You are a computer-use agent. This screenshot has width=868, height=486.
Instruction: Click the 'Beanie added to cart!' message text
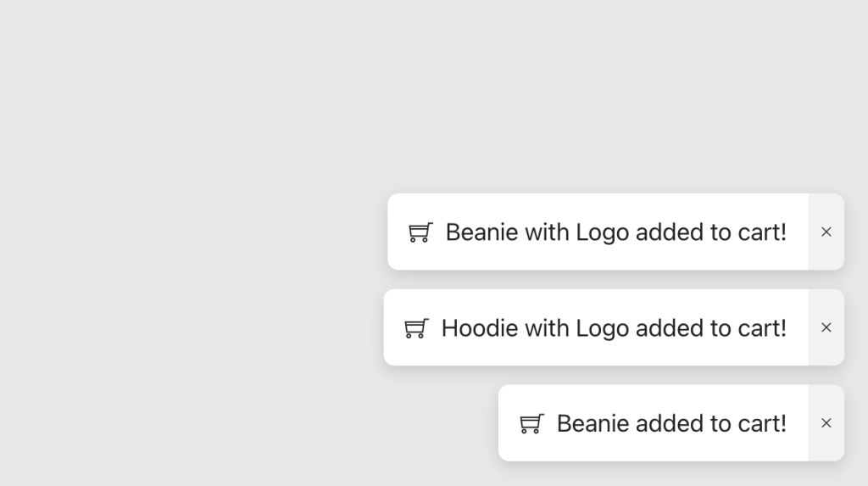671,423
